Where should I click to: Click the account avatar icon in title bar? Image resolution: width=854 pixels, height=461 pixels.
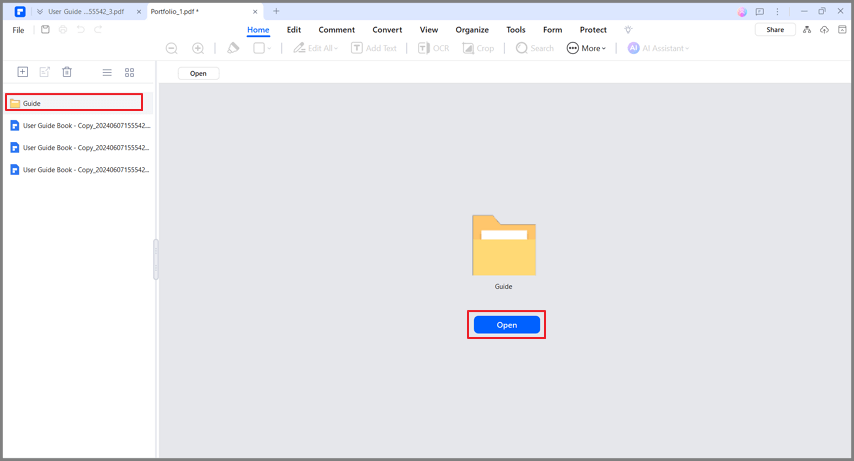click(x=742, y=11)
